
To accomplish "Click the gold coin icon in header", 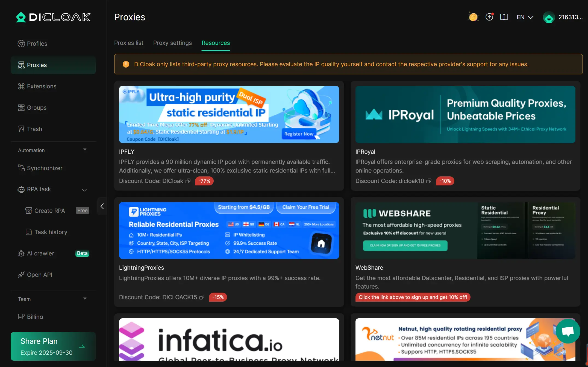I will tap(473, 17).
